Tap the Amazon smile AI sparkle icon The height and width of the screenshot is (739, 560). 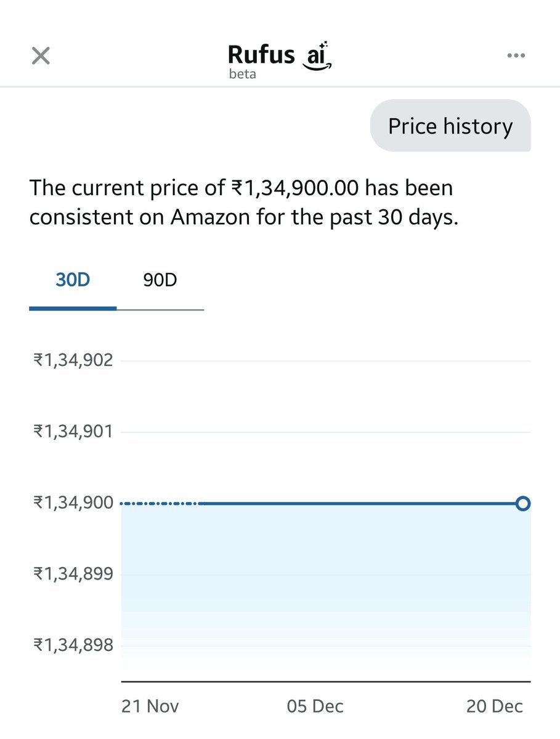318,55
